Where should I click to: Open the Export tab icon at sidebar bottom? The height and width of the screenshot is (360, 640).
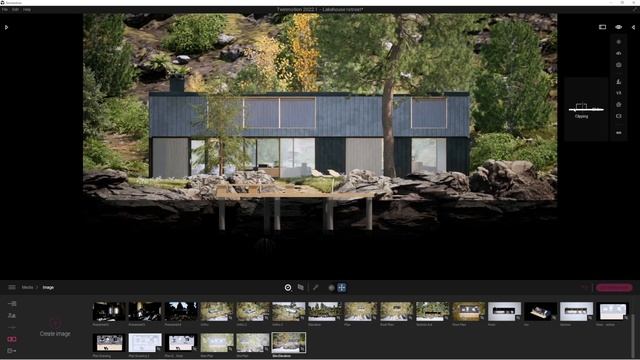12,351
